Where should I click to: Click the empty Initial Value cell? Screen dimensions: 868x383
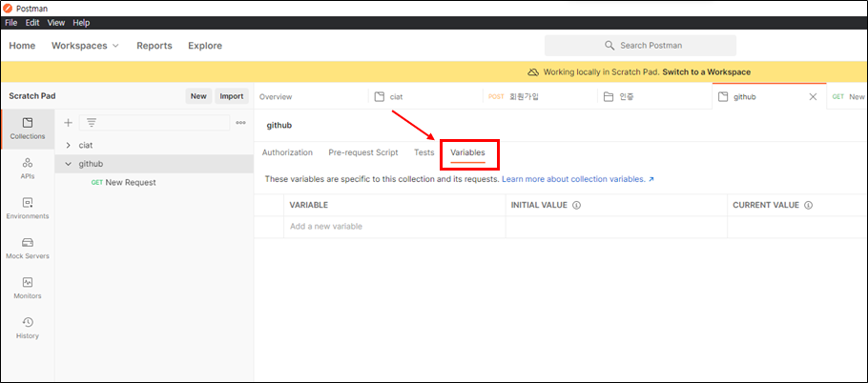pyautogui.click(x=617, y=227)
